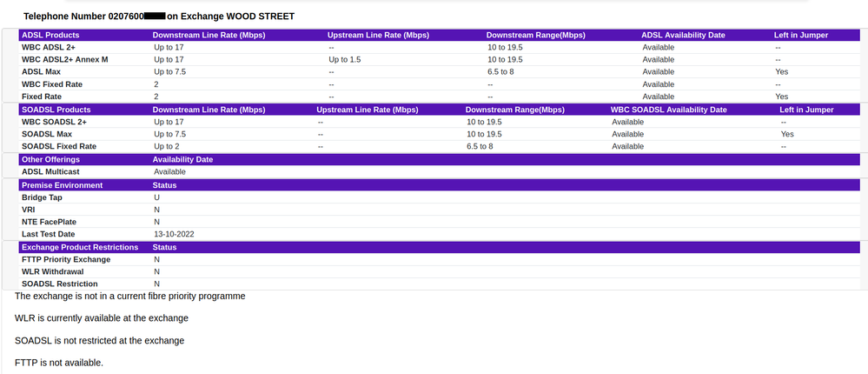Click the WBC SOADSL Availability Date header
This screenshot has width=868, height=374.
(x=668, y=110)
